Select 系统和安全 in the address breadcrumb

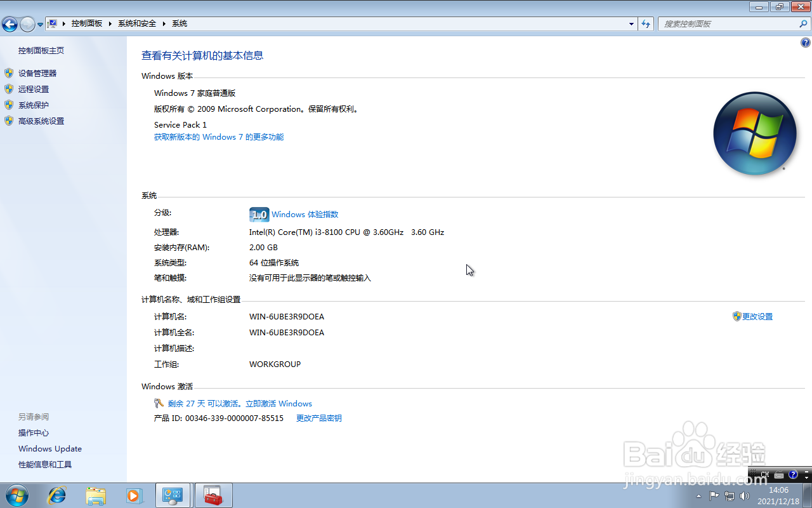click(137, 23)
